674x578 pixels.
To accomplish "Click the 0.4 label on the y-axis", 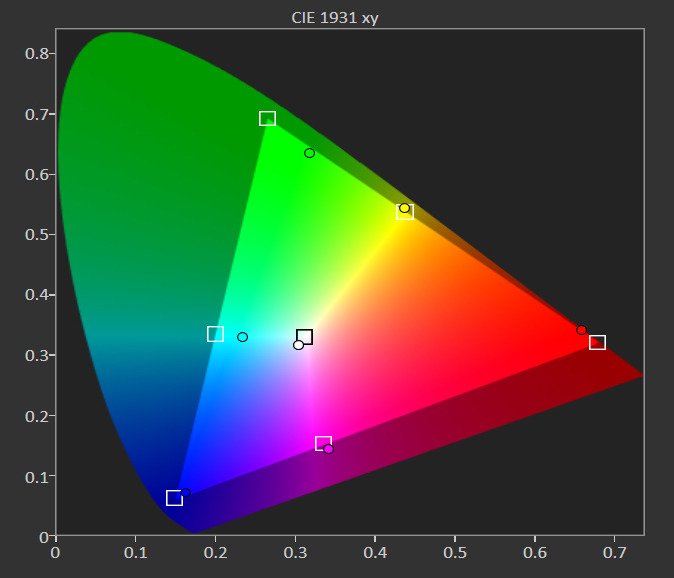I will [x=37, y=295].
